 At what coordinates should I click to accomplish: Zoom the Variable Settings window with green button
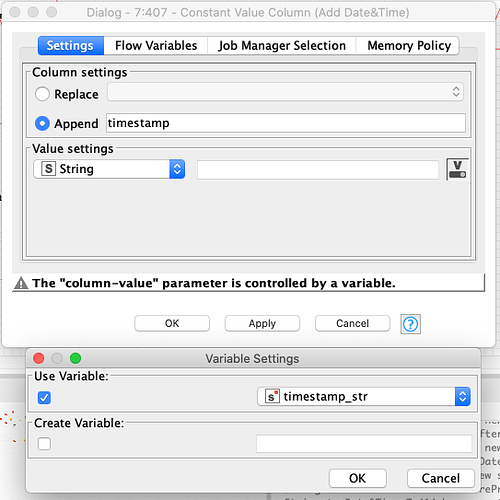click(x=76, y=358)
